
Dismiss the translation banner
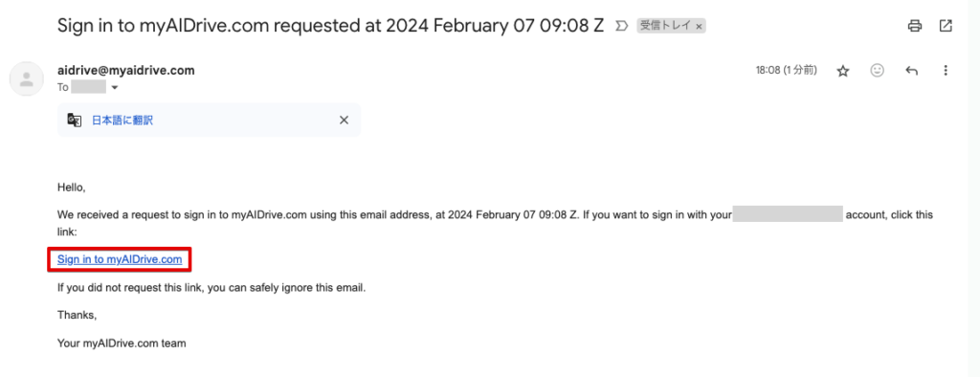click(x=344, y=120)
